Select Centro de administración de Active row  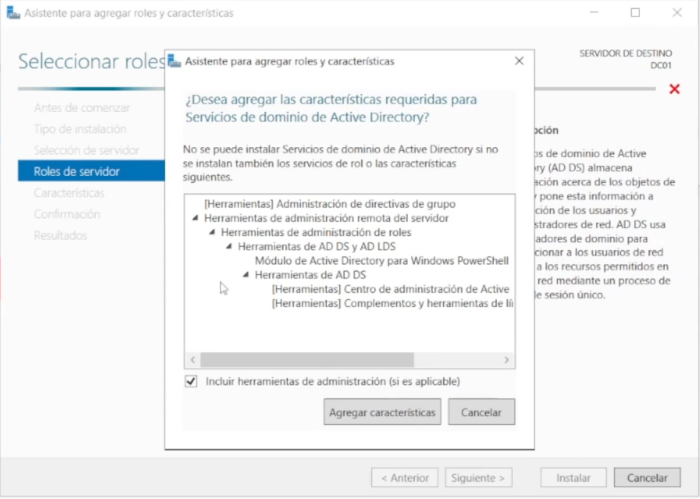coord(391,289)
